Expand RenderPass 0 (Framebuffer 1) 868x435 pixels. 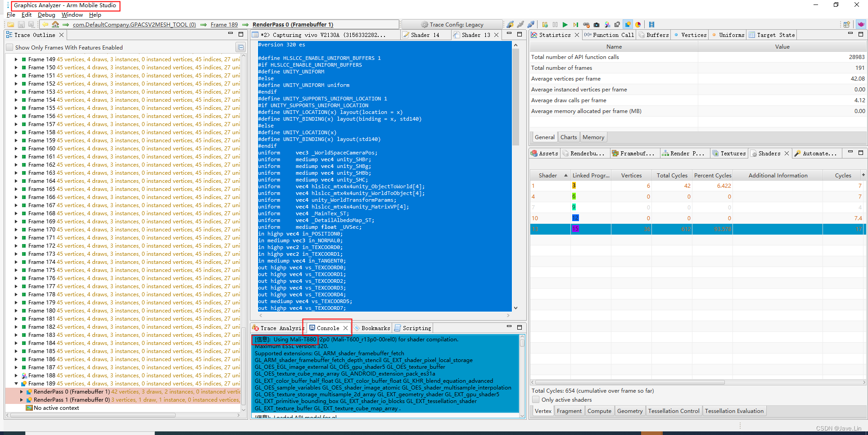point(22,391)
